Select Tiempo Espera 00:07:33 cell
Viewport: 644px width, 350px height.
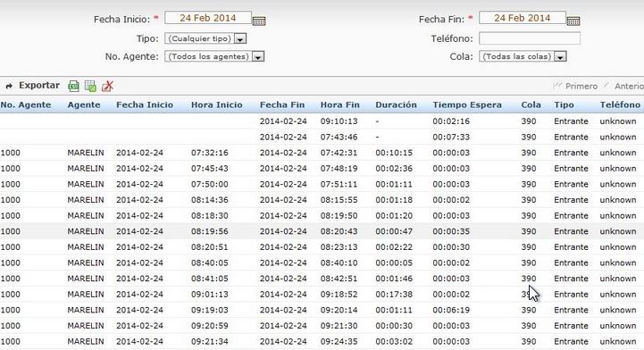(x=451, y=137)
